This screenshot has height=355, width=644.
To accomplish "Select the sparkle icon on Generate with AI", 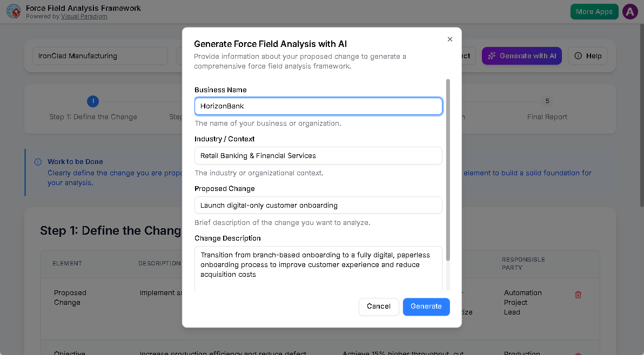I will 492,56.
